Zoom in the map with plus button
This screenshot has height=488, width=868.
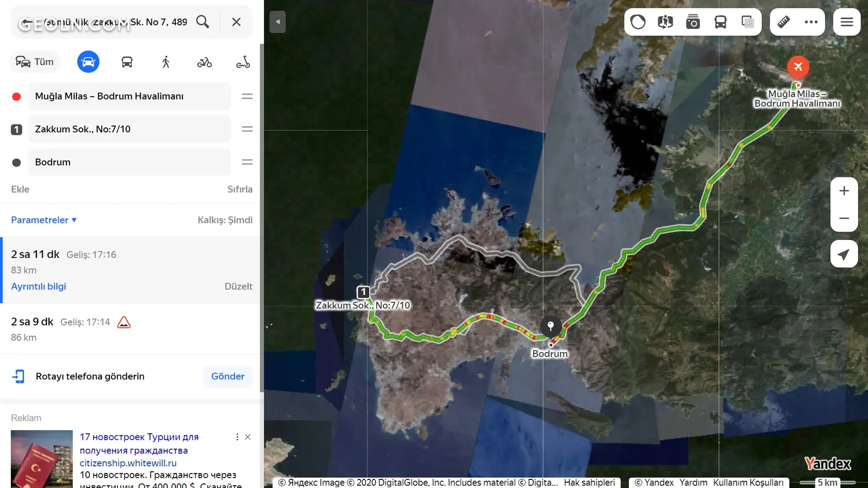pos(844,191)
